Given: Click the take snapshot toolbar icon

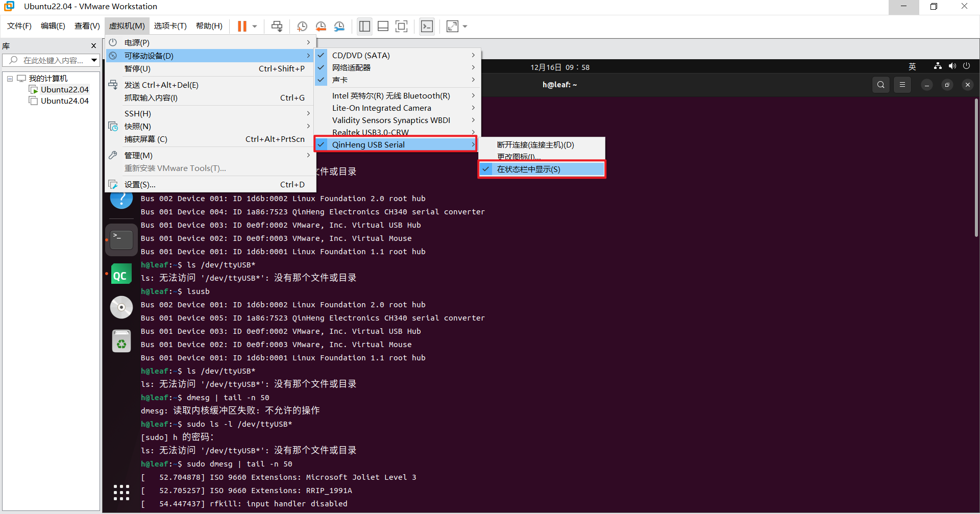Looking at the screenshot, I should pos(302,27).
